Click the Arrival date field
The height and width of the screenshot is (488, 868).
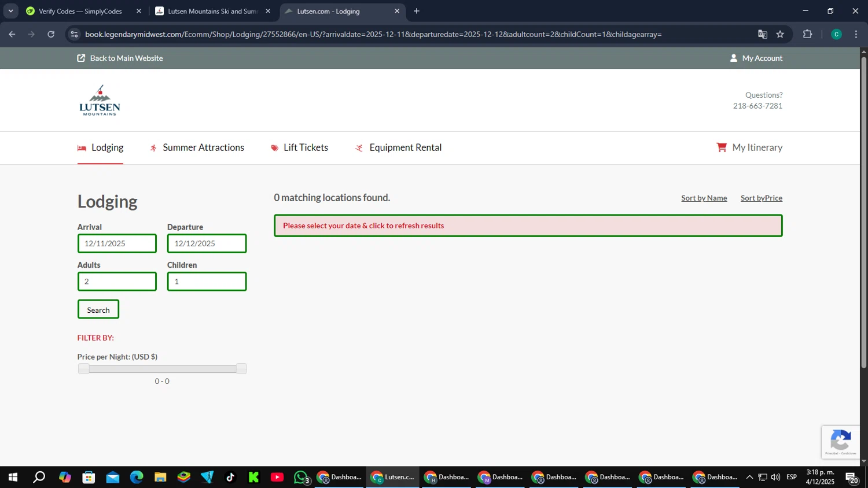click(117, 243)
